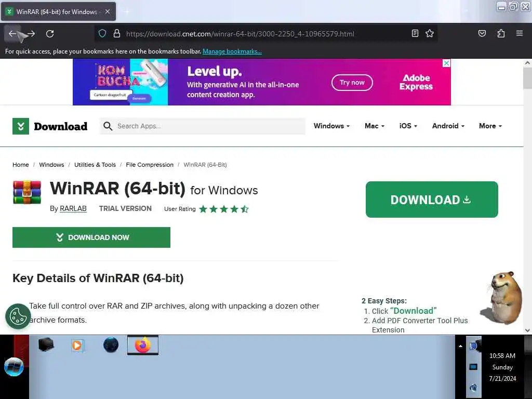Open a new tab with plus button
The height and width of the screenshot is (399, 532).
click(x=127, y=11)
